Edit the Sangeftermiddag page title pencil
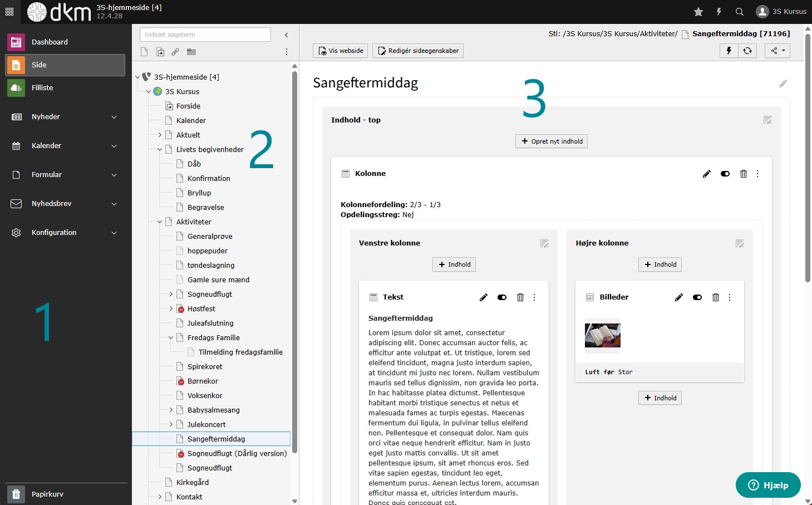Viewport: 812px width, 505px height. click(x=783, y=84)
